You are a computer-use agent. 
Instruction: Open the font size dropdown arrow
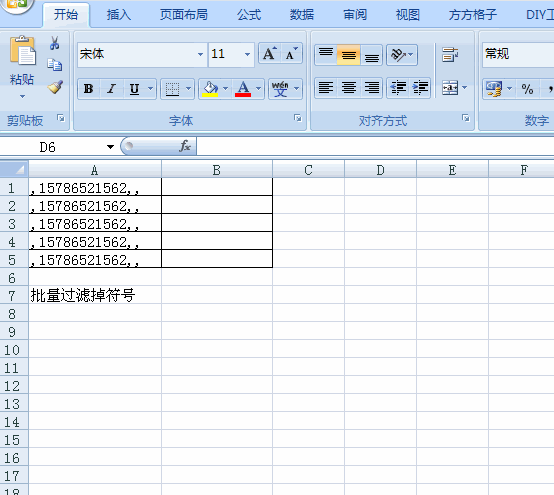click(247, 54)
